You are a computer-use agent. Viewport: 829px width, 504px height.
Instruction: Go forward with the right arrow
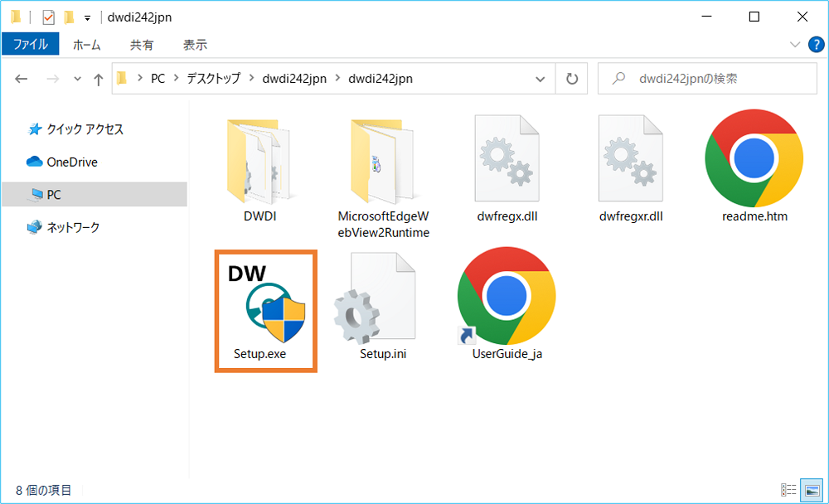[x=52, y=79]
